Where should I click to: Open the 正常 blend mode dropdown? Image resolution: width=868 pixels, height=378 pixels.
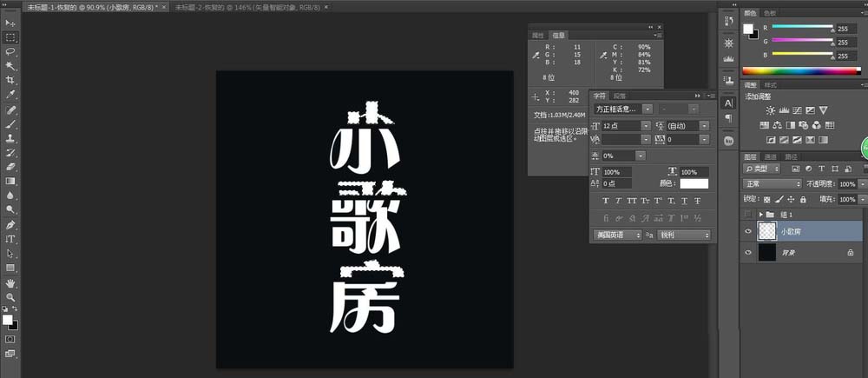click(x=773, y=184)
